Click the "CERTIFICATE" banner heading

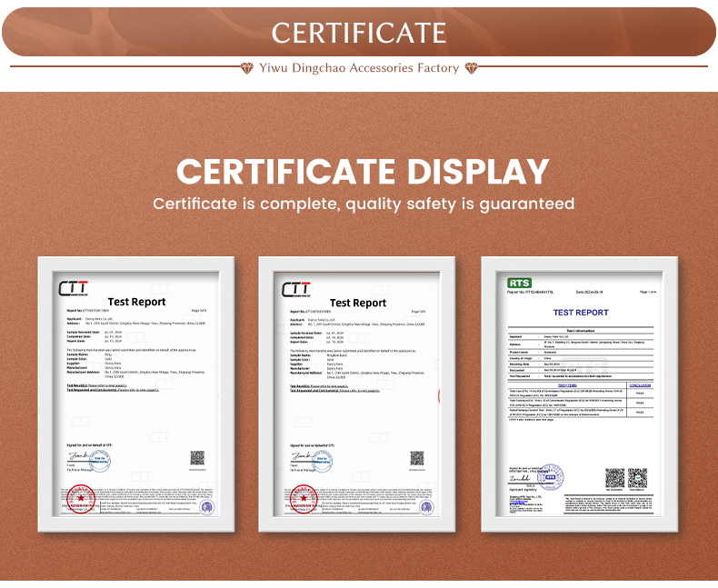click(359, 33)
